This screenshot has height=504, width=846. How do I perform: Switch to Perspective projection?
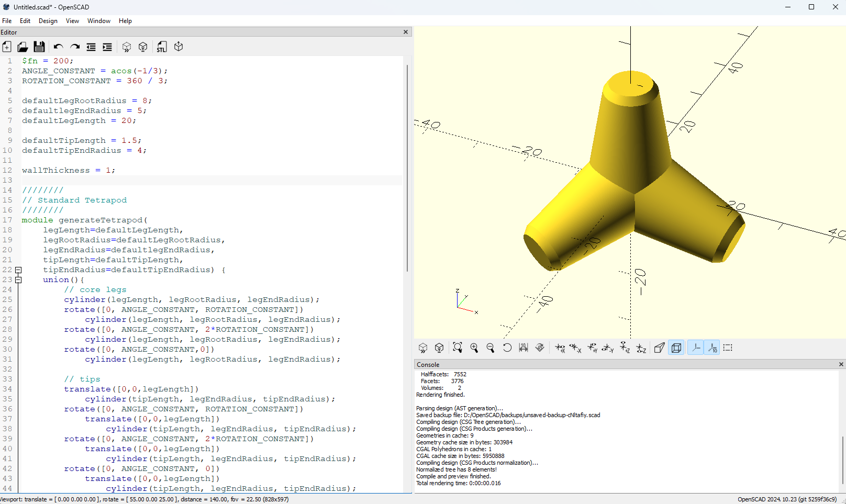tap(660, 348)
